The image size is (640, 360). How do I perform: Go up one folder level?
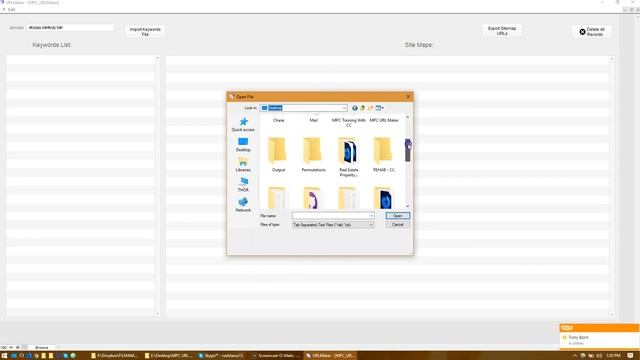[x=362, y=108]
